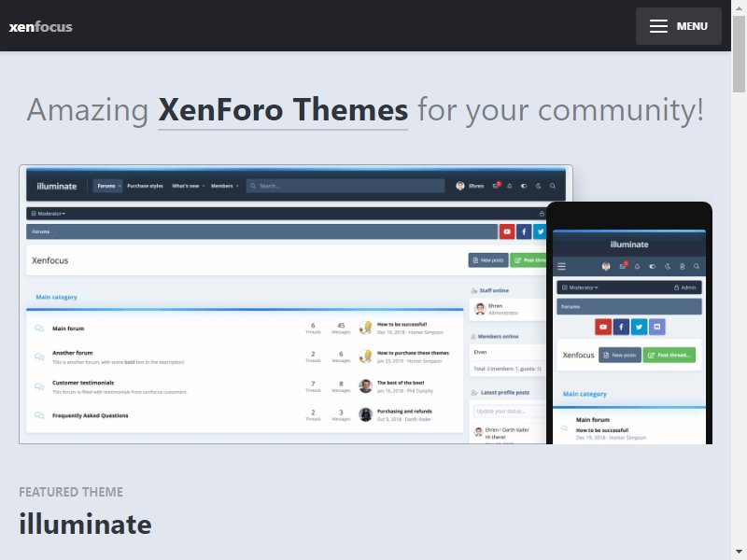Open the XenForo Themes heading link

pos(283,110)
